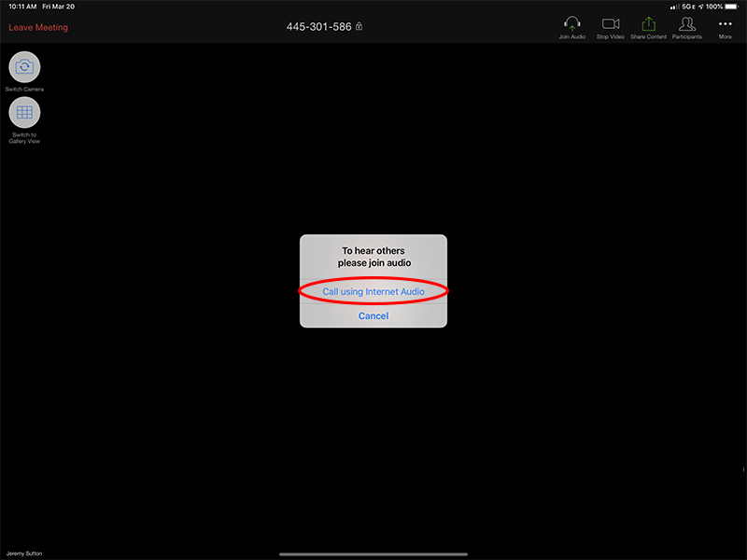Tap the home indicator bar
Screen dimensions: 747x560
373,554
